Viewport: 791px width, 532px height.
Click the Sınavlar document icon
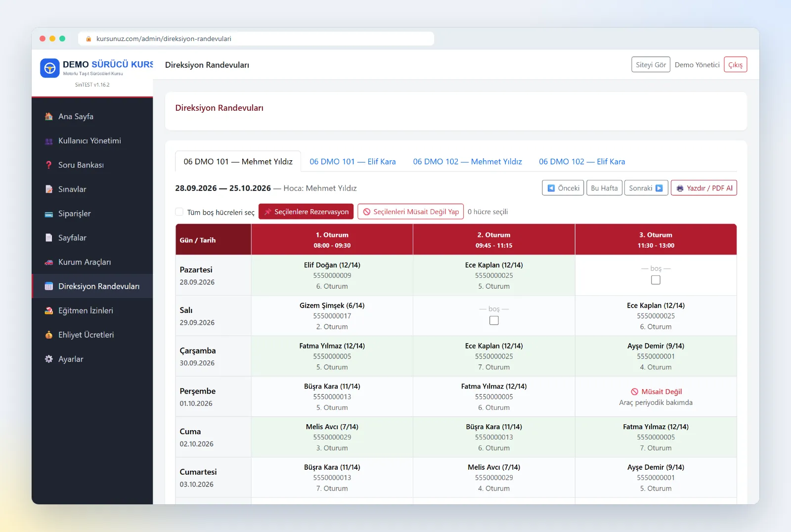tap(48, 189)
